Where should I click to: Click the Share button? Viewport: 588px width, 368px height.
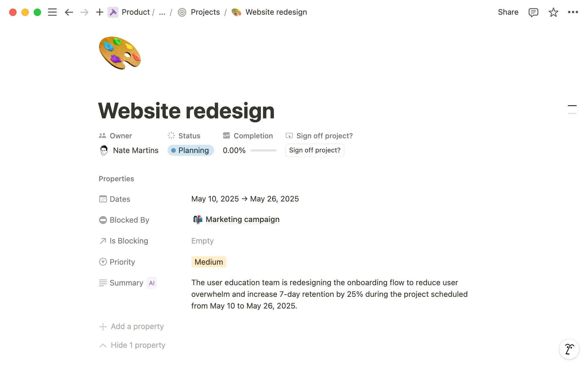(x=508, y=12)
